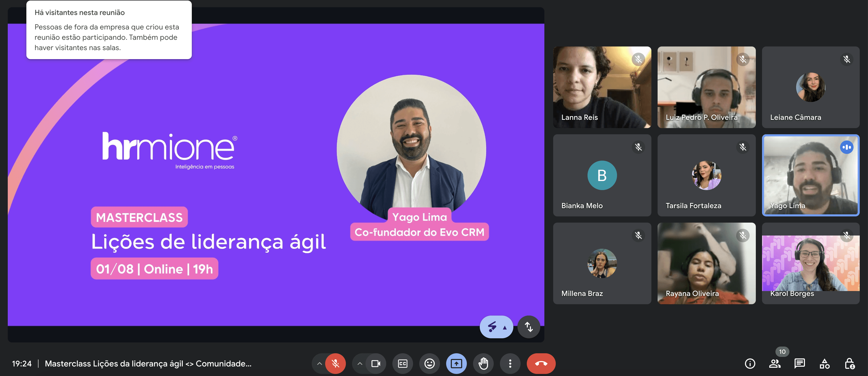Click the participant count badge 10
The width and height of the screenshot is (868, 376).
click(x=782, y=352)
